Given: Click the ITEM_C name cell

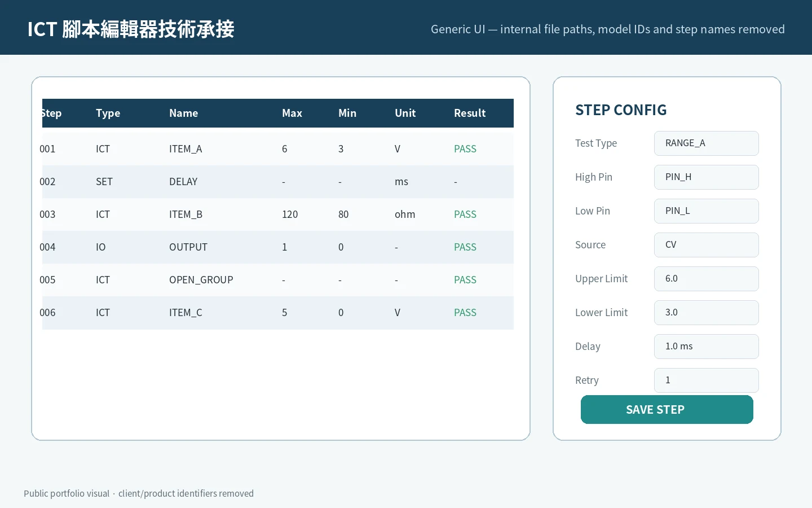Looking at the screenshot, I should [186, 313].
